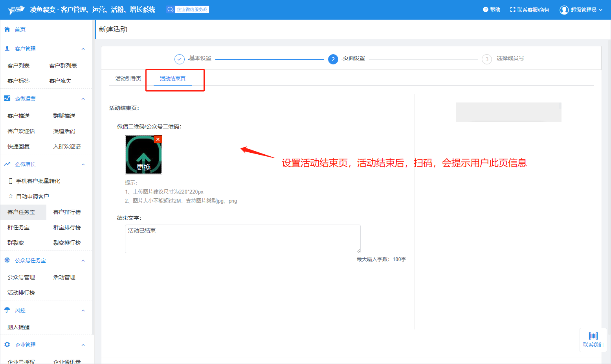Viewport: 611px width, 364px height.
Task: Collapse the 企微增长 sidebar section
Action: (83, 165)
